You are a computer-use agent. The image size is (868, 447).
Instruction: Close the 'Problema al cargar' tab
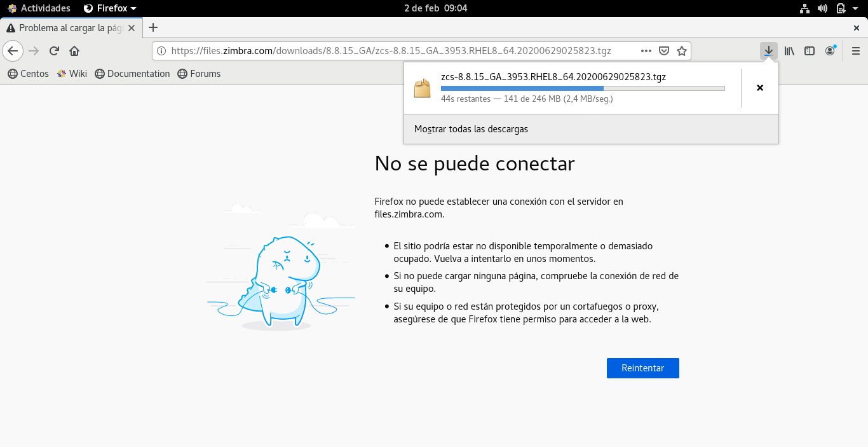pos(132,28)
